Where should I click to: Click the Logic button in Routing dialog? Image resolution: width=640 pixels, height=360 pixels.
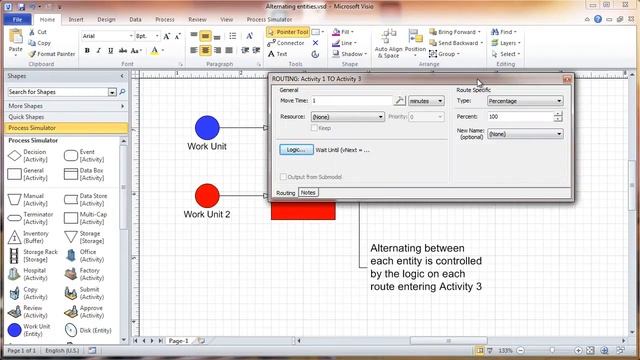click(296, 150)
